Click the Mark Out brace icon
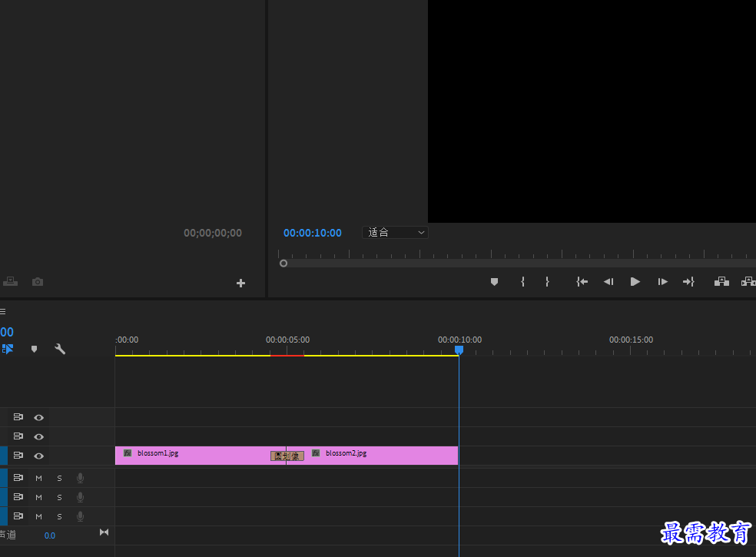 pos(547,282)
